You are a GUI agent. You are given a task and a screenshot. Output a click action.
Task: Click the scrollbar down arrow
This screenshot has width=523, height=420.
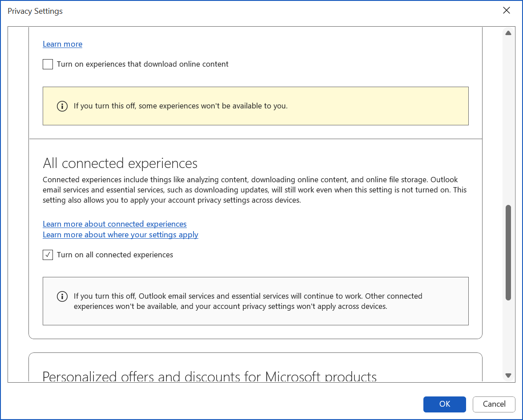(508, 375)
